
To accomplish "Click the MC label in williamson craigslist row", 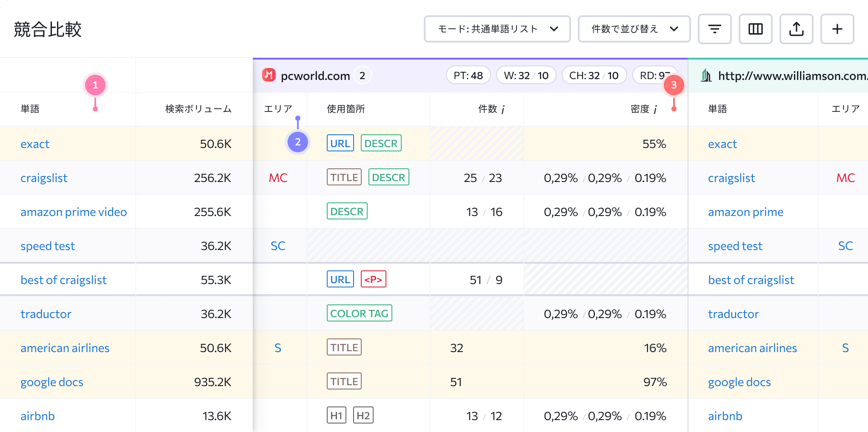I will click(845, 178).
